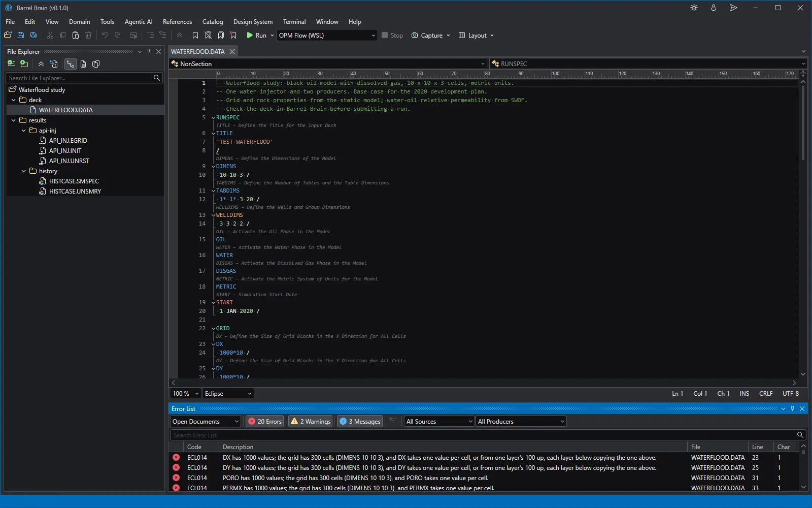Pin the Error List panel
This screenshot has height=508, width=812.
click(x=792, y=408)
